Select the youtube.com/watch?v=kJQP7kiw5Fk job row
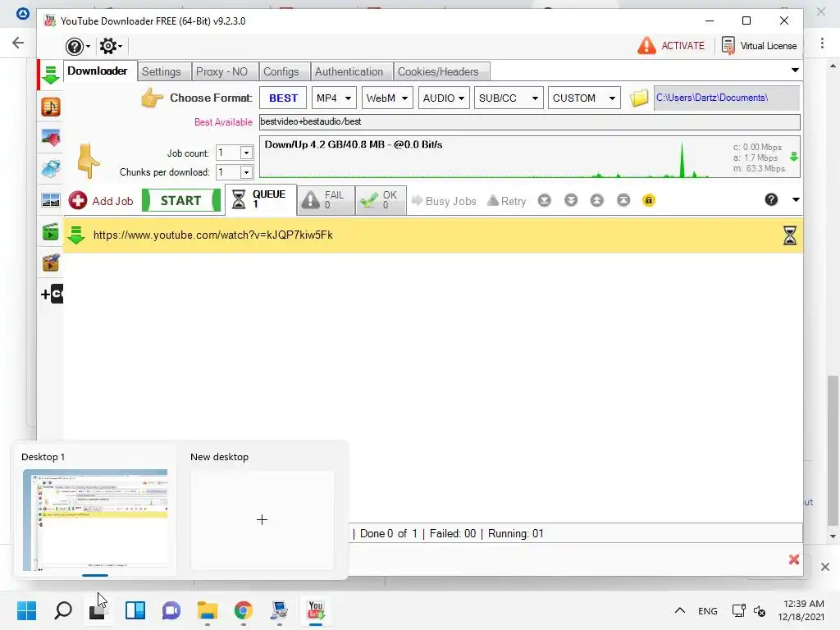This screenshot has width=840, height=630. (433, 235)
